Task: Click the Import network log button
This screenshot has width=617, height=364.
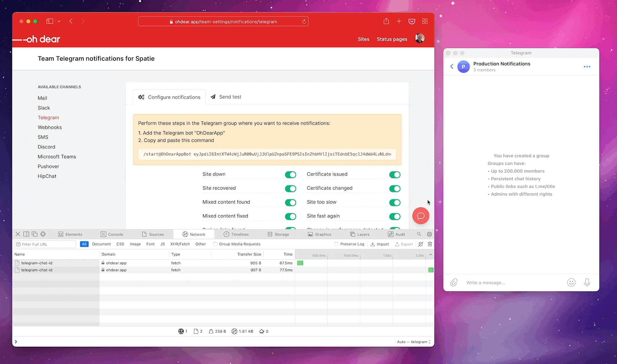Action: tap(380, 244)
